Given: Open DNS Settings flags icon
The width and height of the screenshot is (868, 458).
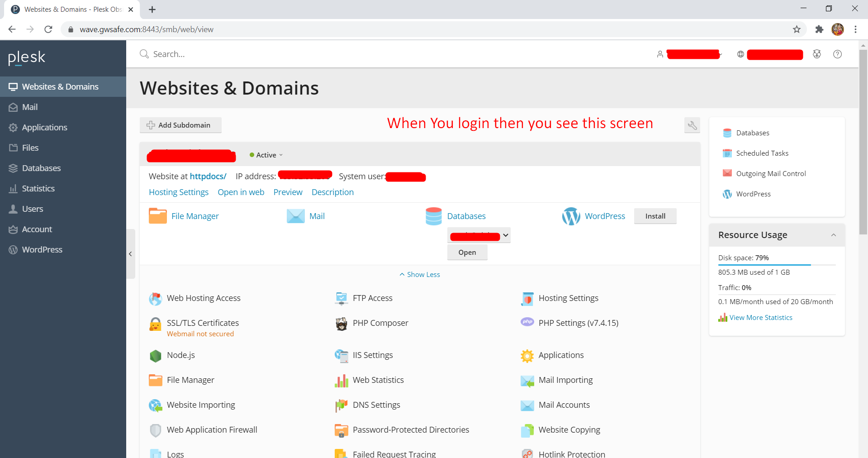Looking at the screenshot, I should (341, 406).
